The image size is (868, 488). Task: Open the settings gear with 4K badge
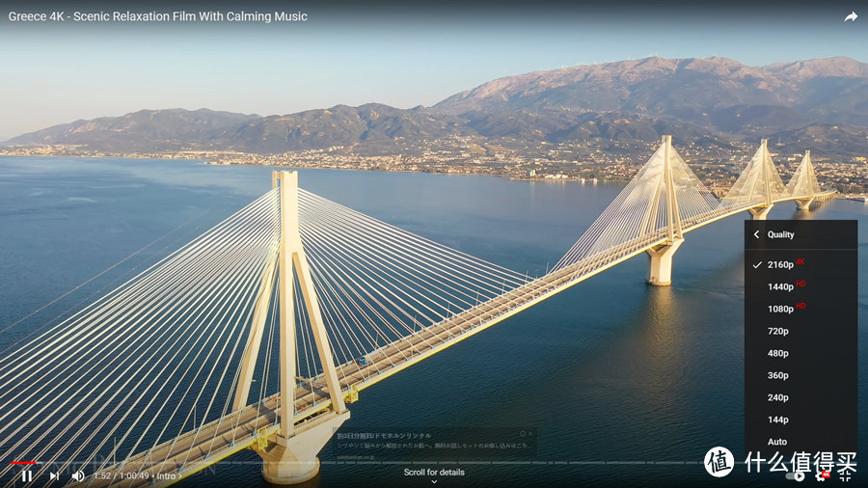[822, 476]
